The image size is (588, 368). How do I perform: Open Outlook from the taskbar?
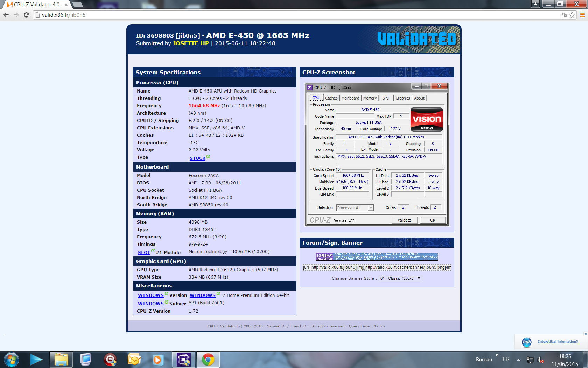[134, 360]
